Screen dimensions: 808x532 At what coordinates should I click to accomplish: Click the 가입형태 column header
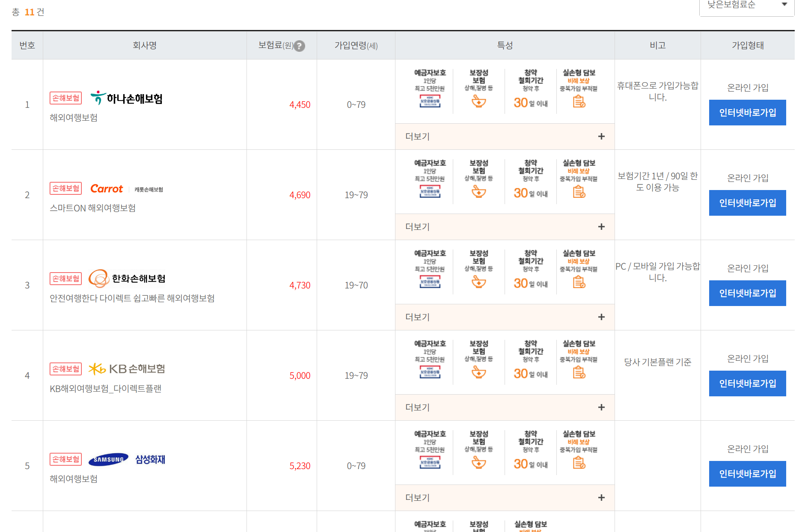(x=748, y=45)
